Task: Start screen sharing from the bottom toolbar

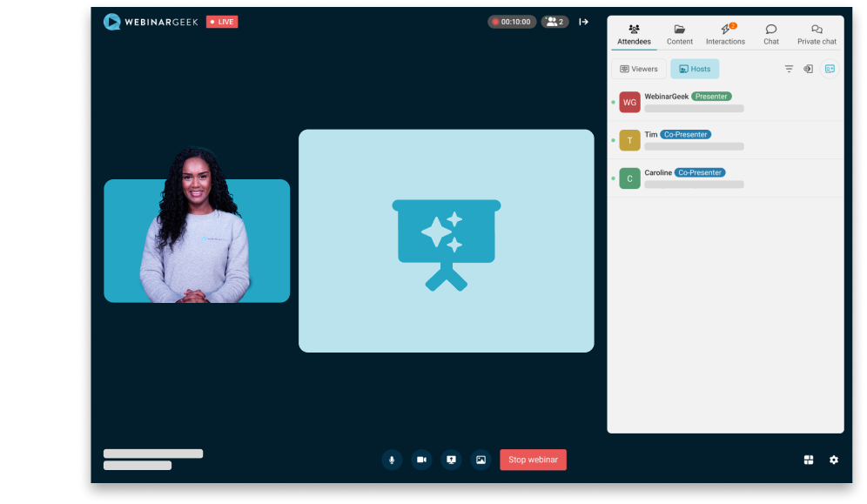Action: click(451, 460)
